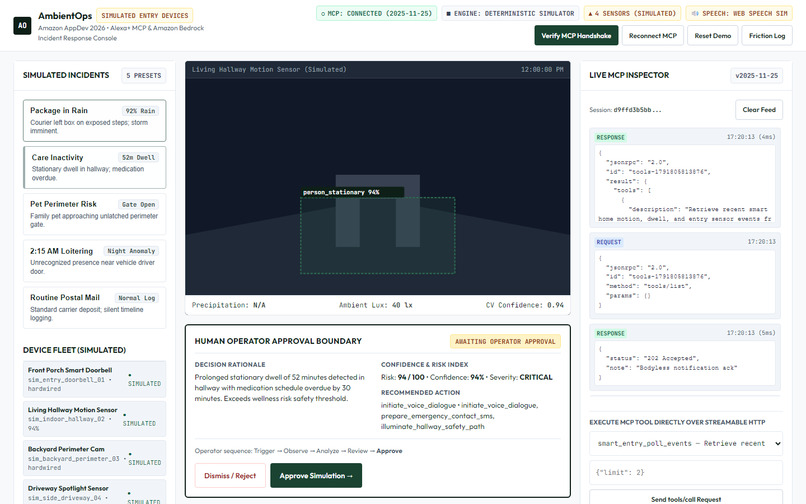Screen dimensions: 806x504
Task: Click Verify MCP Handshake button
Action: (x=576, y=35)
